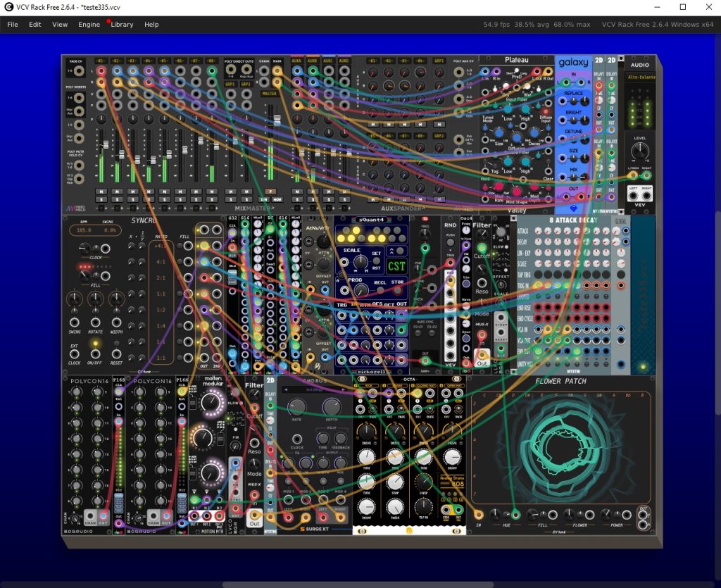The width and height of the screenshot is (721, 588).
Task: Click the galaxy REPLACE knob
Action: pyautogui.click(x=584, y=101)
